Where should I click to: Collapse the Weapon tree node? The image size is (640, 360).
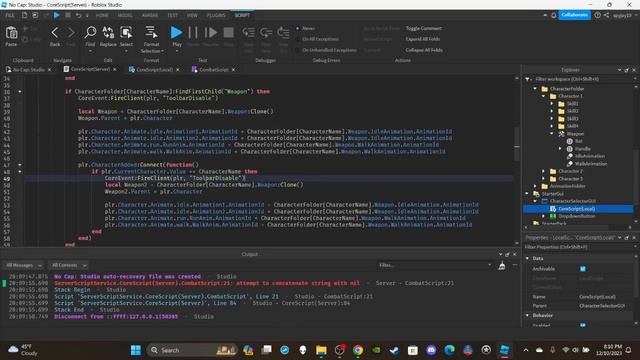[552, 133]
